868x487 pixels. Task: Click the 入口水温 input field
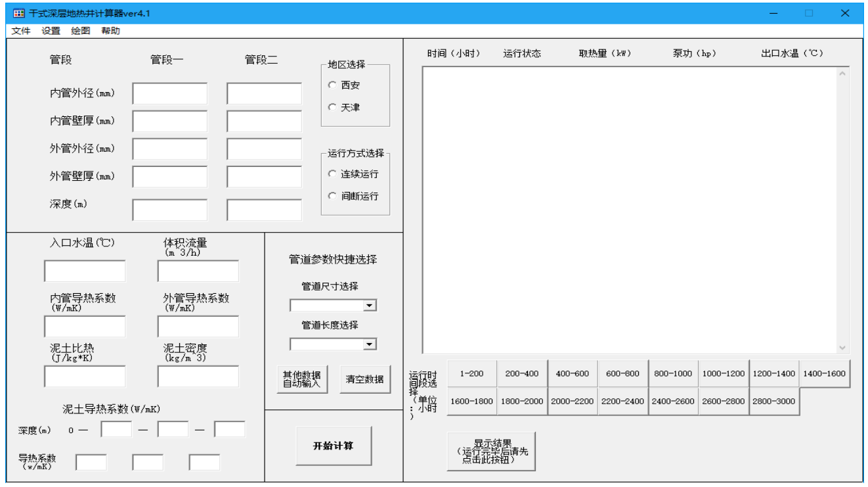point(85,271)
